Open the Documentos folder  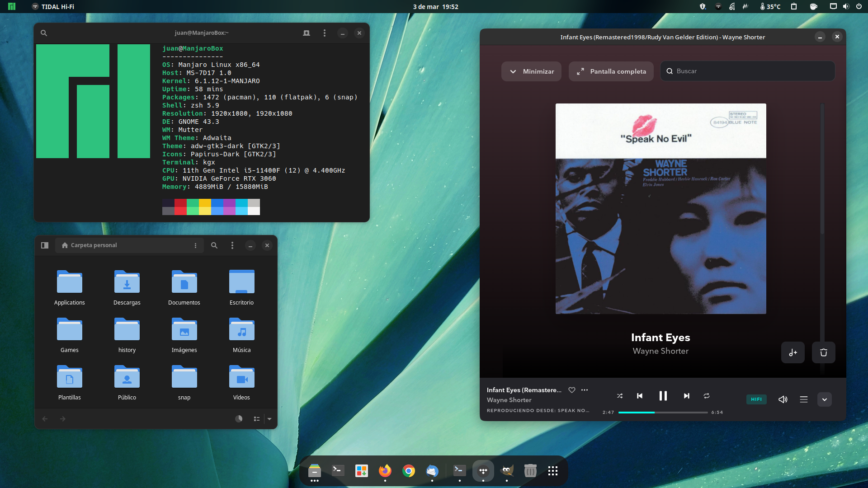(184, 287)
